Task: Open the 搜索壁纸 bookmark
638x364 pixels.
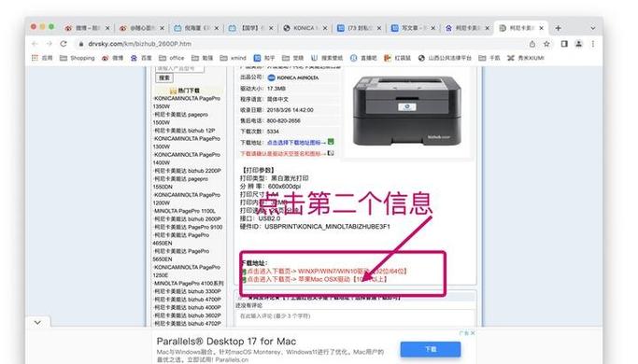Action: (x=327, y=58)
